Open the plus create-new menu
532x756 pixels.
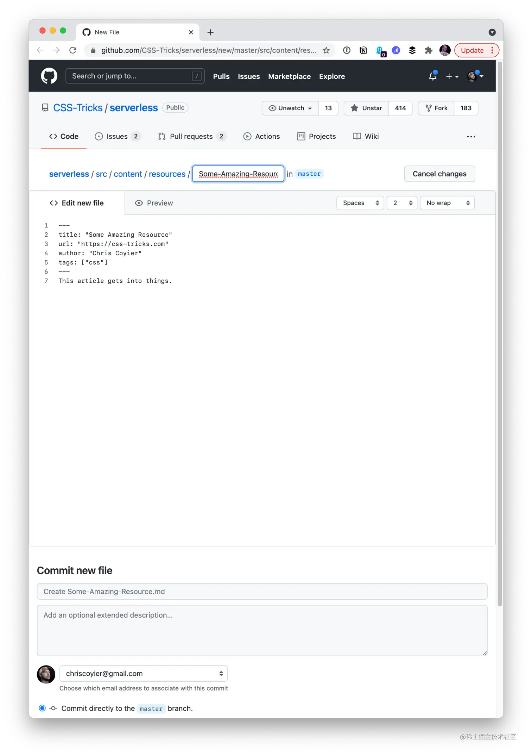pyautogui.click(x=452, y=76)
